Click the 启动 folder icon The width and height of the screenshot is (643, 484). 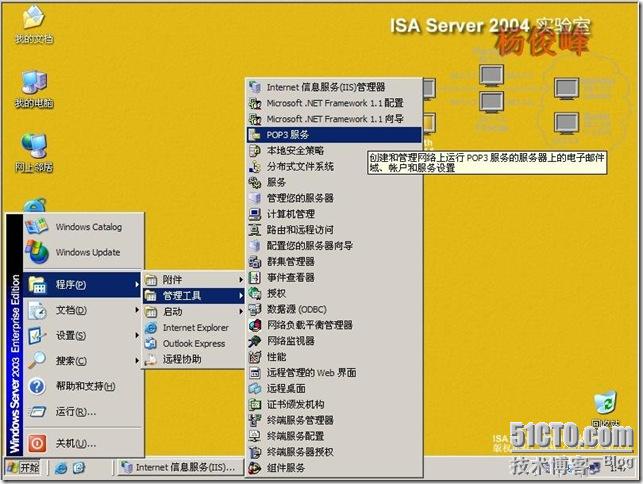coord(150,312)
